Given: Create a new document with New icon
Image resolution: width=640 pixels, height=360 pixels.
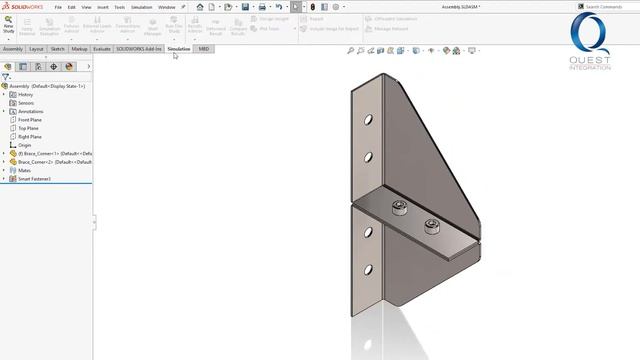Looking at the screenshot, I should [x=211, y=7].
